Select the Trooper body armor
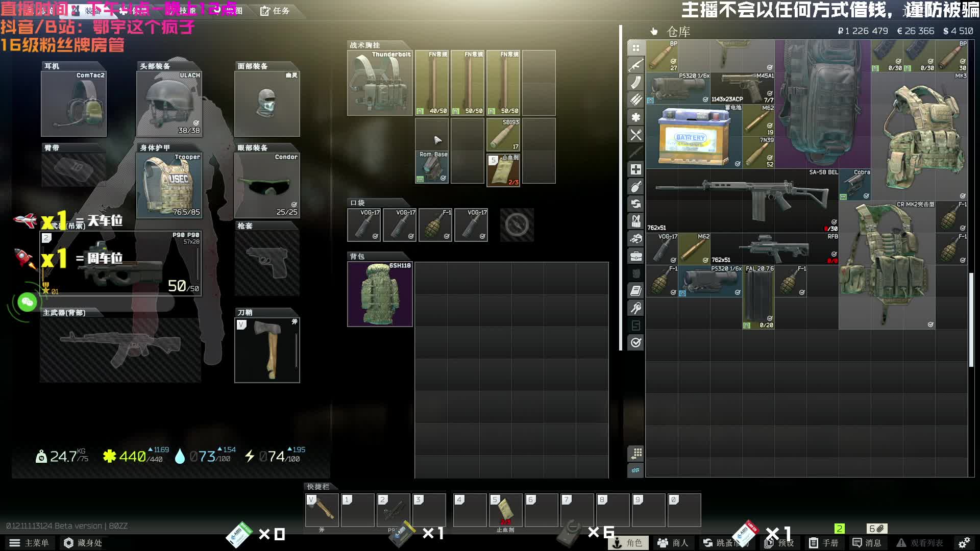The width and height of the screenshot is (980, 551). click(169, 185)
